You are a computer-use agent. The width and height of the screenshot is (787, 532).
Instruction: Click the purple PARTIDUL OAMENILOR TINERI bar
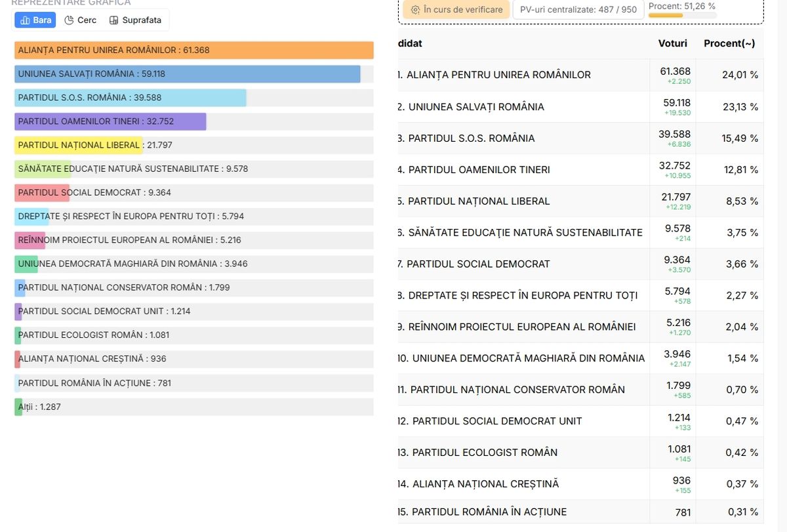pyautogui.click(x=110, y=121)
